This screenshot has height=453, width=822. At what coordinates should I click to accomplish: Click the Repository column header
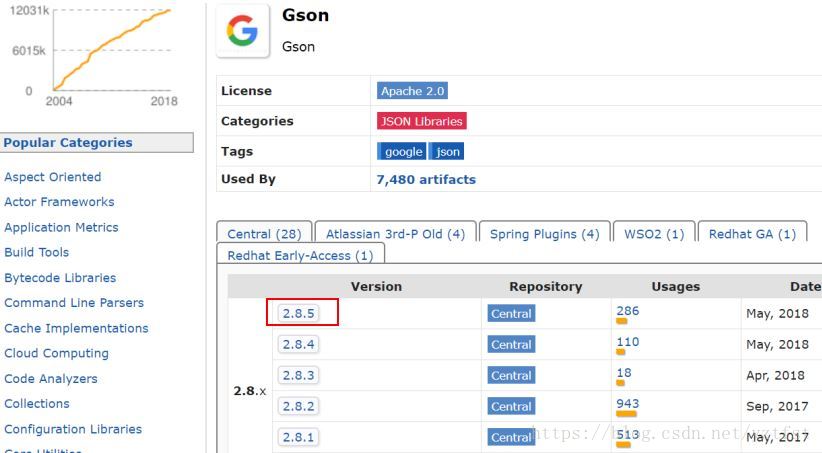[546, 286]
